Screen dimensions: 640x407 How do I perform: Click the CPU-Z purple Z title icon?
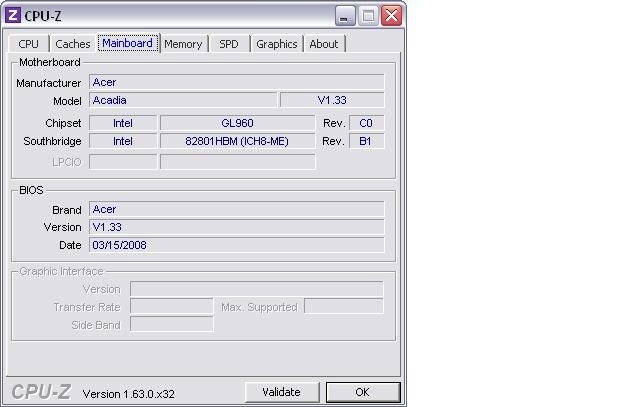tap(12, 16)
